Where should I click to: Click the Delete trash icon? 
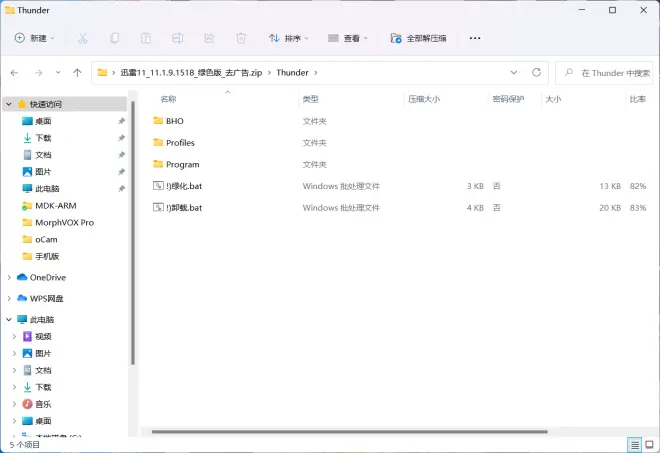241,38
